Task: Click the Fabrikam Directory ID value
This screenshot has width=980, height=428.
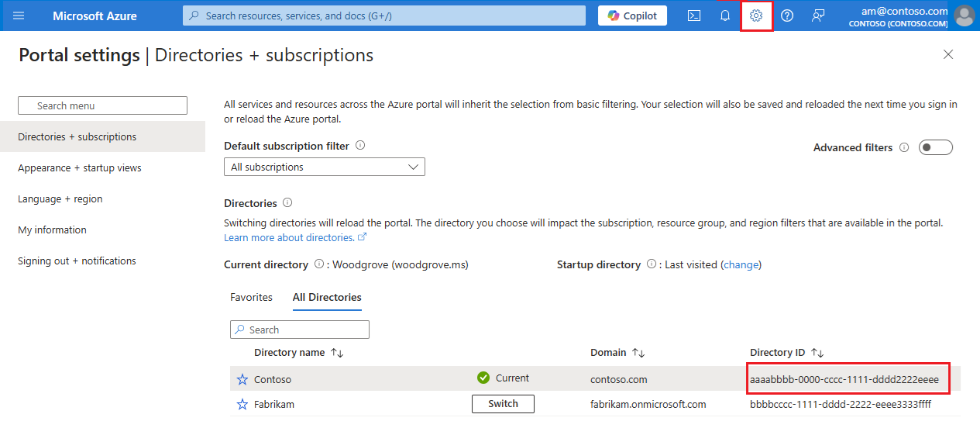Action: coord(841,404)
